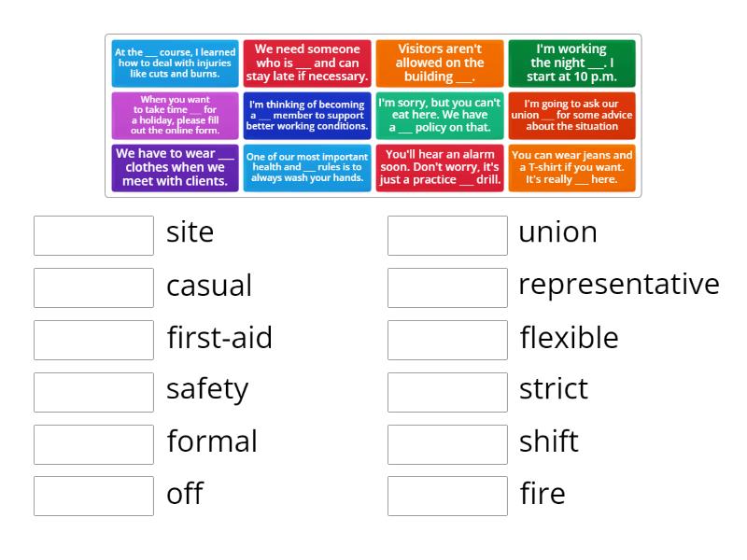Click the card mentioning a strict policy on eating
The image size is (747, 560).
tap(439, 116)
